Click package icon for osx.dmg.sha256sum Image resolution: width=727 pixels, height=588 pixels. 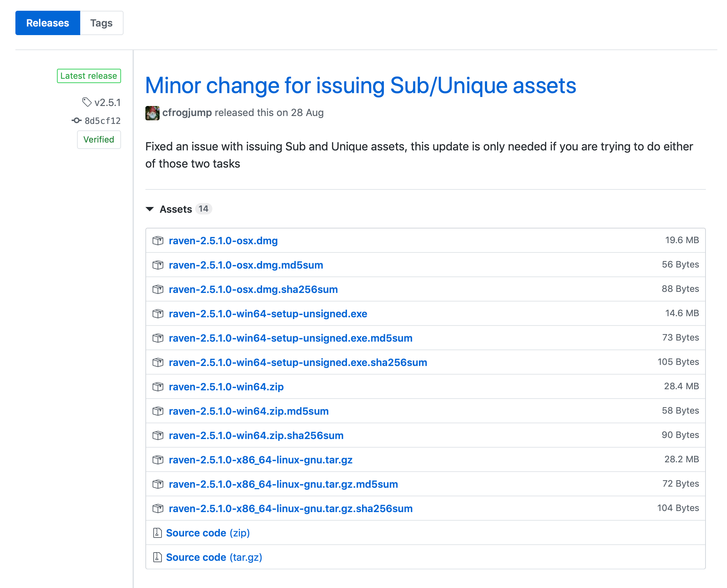pyautogui.click(x=158, y=289)
